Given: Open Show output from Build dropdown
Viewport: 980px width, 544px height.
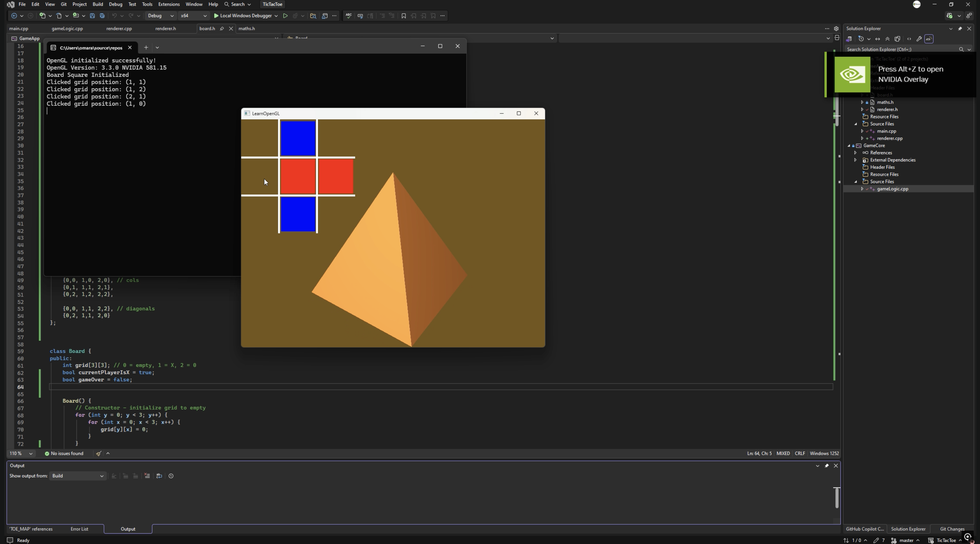Looking at the screenshot, I should pyautogui.click(x=77, y=476).
